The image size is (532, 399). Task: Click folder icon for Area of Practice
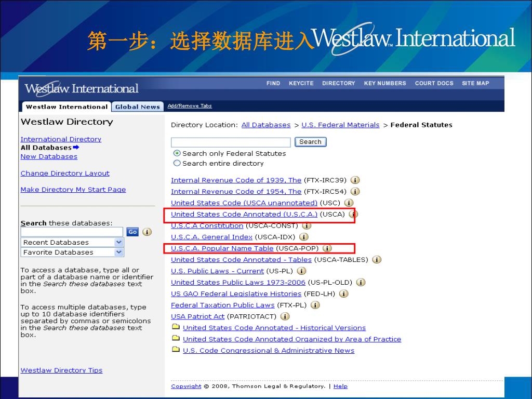point(176,338)
